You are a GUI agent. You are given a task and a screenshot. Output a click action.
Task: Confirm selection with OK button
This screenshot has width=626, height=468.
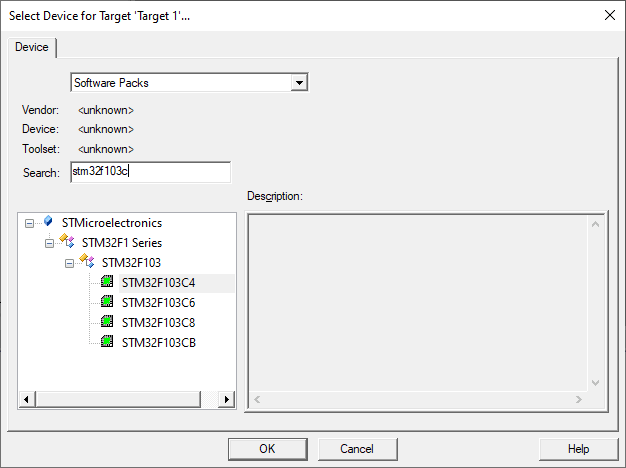tap(267, 449)
